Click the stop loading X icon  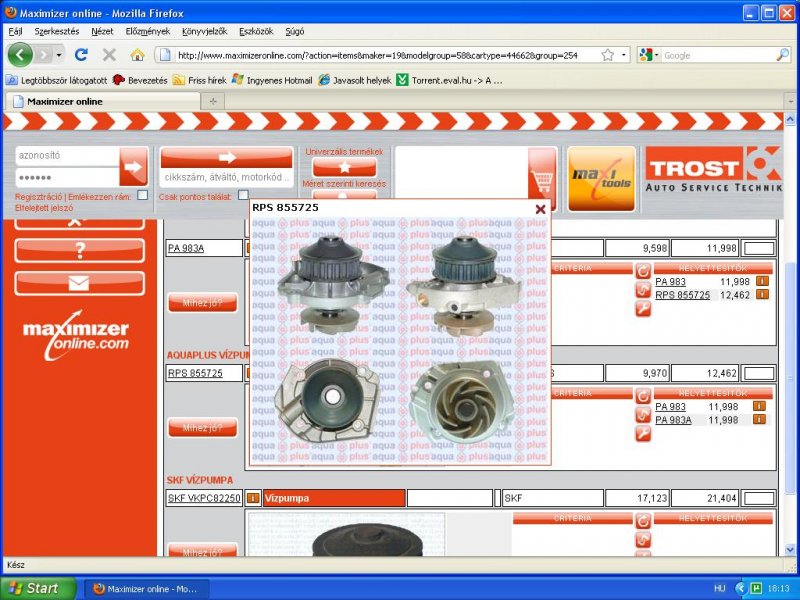tap(109, 55)
